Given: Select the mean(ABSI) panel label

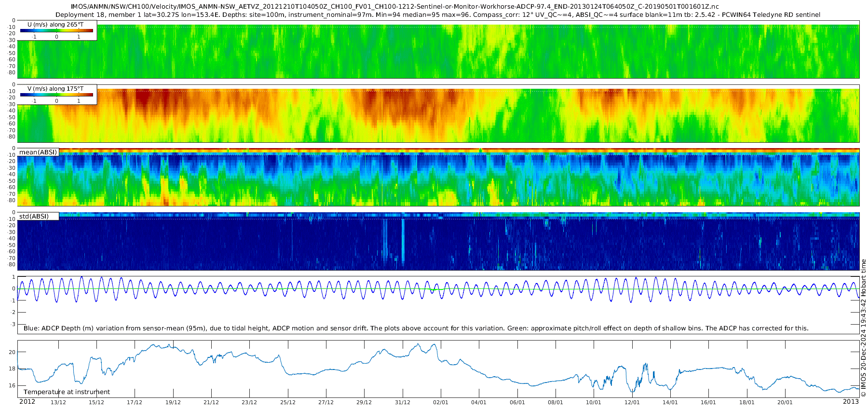Looking at the screenshot, I should click(38, 152).
